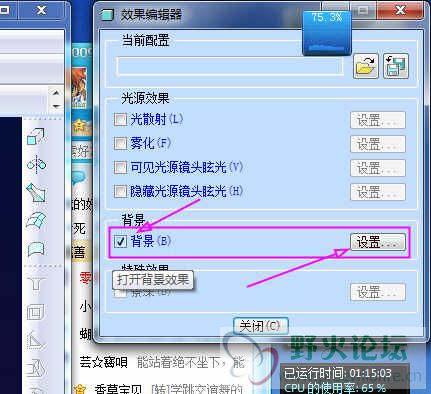Select the nested rectangle tool icon
This screenshot has width=431, height=394.
[35, 312]
